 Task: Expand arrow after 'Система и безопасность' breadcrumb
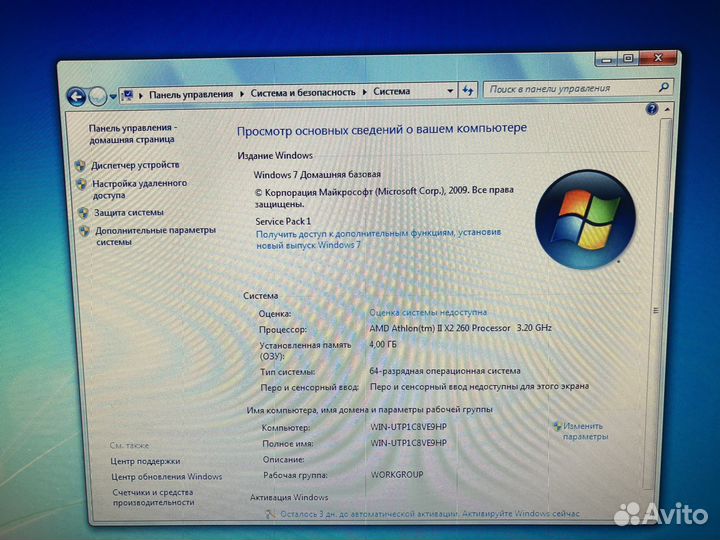tap(365, 92)
